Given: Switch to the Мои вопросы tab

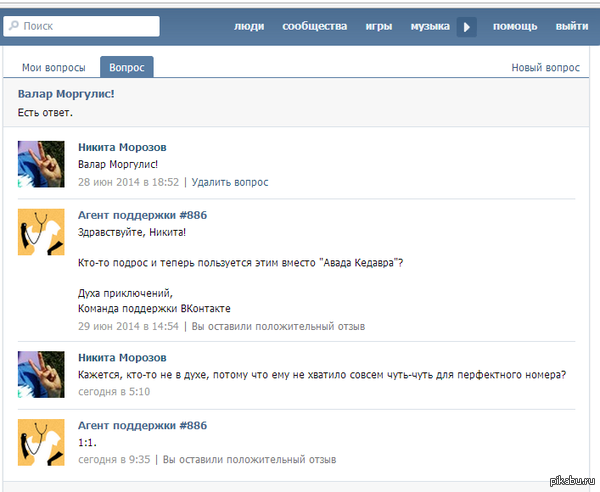Looking at the screenshot, I should pyautogui.click(x=54, y=68).
